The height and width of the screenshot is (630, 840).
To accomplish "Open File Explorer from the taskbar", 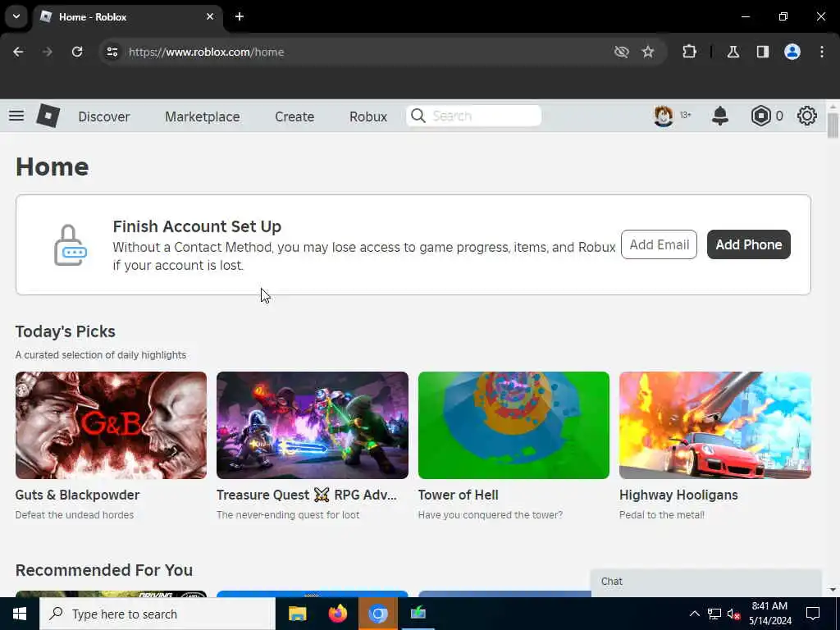I will point(297,614).
